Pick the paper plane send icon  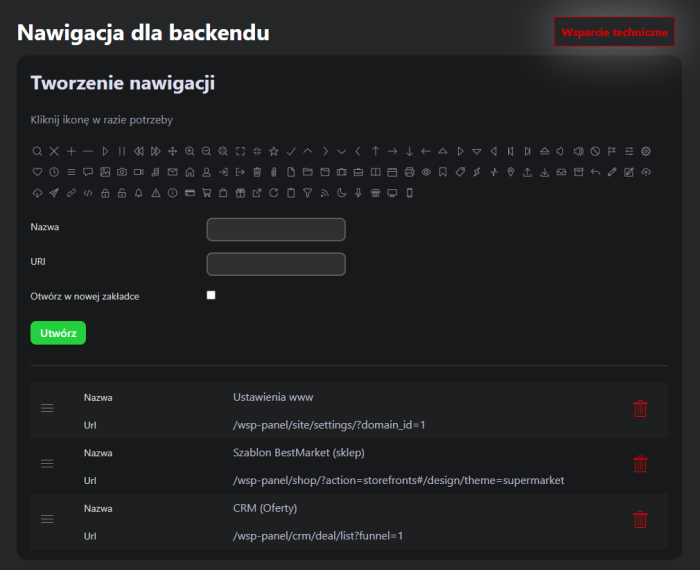(x=54, y=193)
